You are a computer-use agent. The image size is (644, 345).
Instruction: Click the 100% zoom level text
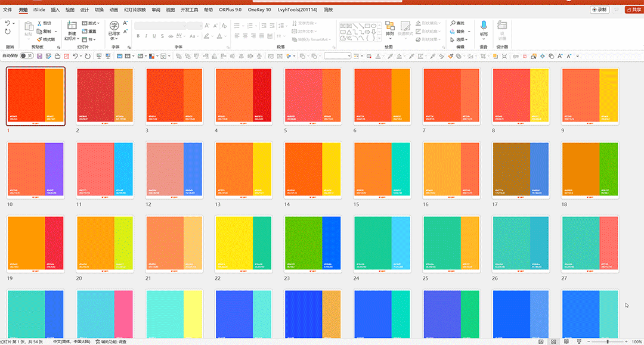(637, 341)
